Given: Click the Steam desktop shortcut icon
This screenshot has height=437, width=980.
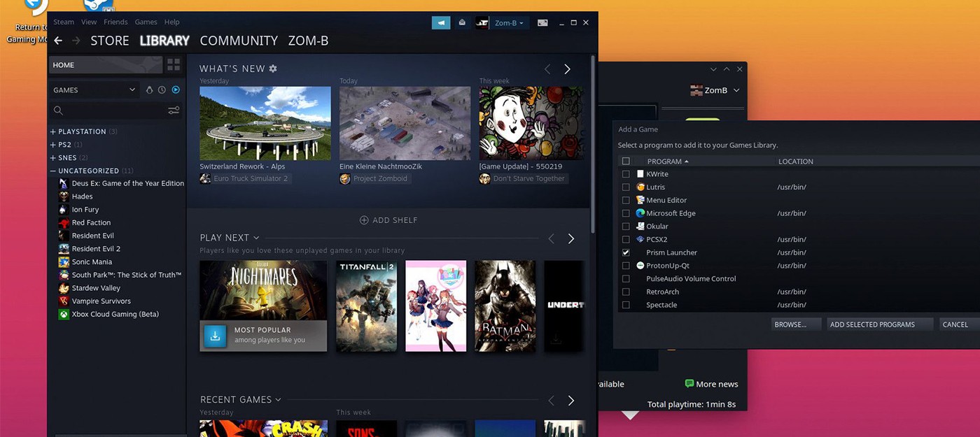Looking at the screenshot, I should [x=99, y=6].
